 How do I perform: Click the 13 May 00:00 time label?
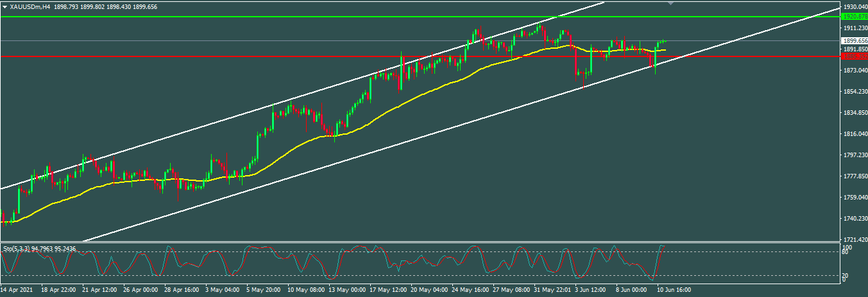click(x=346, y=290)
